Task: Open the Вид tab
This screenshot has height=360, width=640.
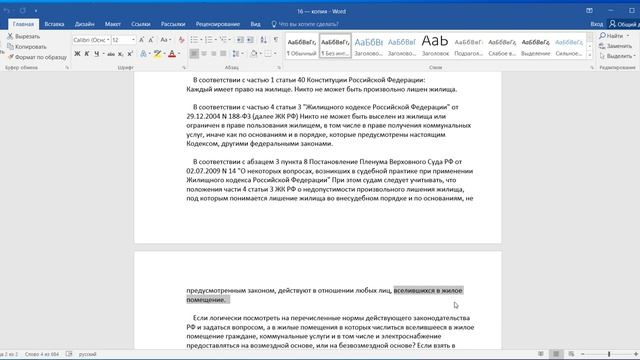Action: (256, 24)
